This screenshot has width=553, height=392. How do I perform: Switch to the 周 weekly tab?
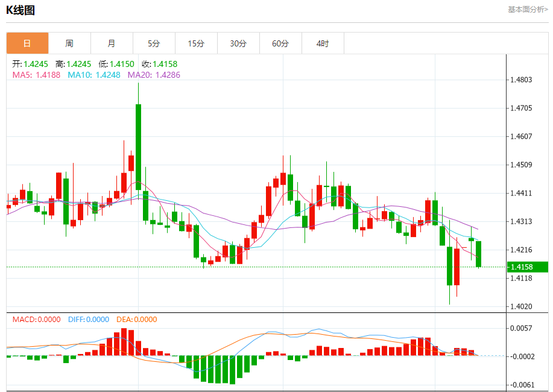(x=69, y=43)
